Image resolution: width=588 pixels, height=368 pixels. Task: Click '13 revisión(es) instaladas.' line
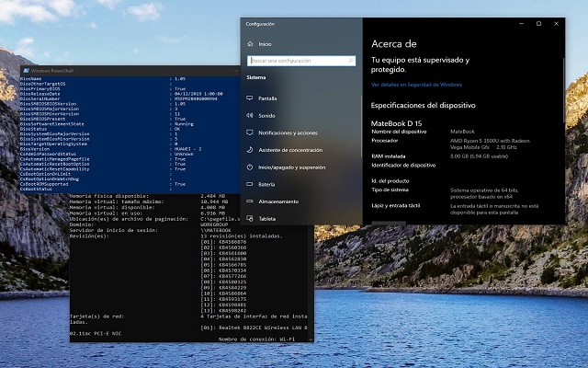pyautogui.click(x=242, y=236)
